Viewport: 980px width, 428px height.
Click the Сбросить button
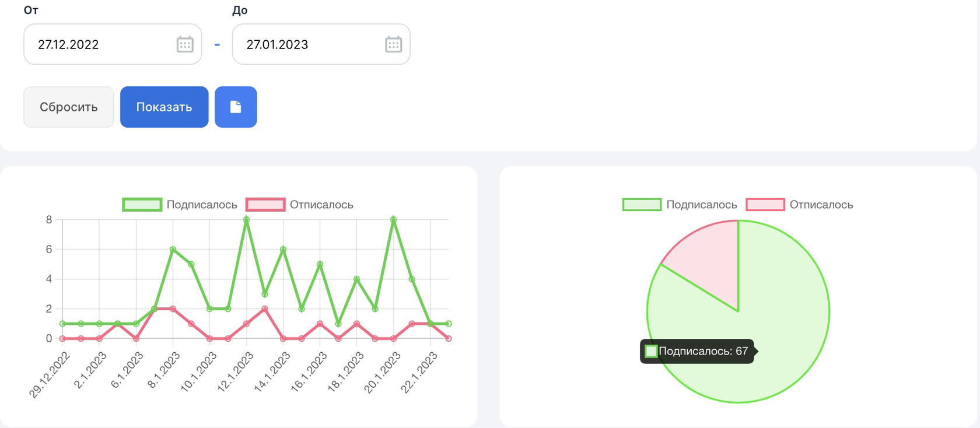69,107
